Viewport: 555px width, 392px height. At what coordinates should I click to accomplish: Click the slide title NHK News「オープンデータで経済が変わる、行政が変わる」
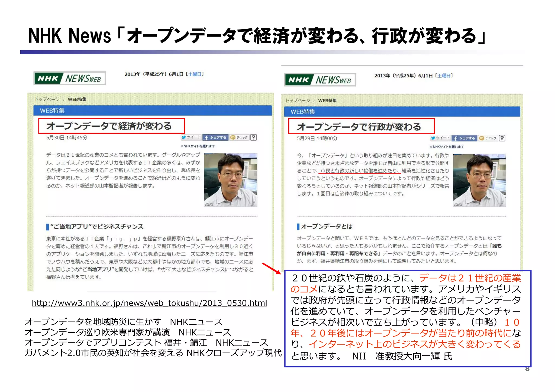pyautogui.click(x=257, y=36)
